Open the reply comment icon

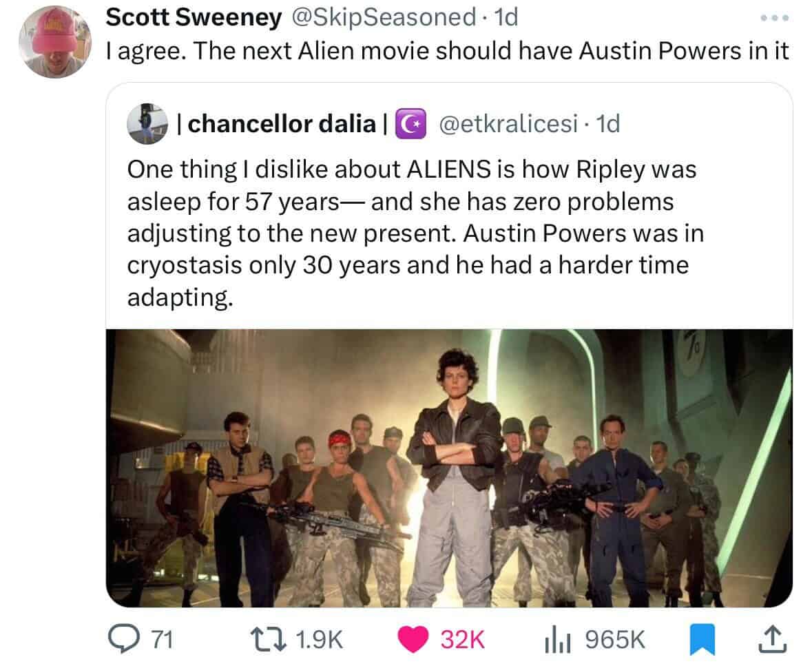tap(121, 639)
